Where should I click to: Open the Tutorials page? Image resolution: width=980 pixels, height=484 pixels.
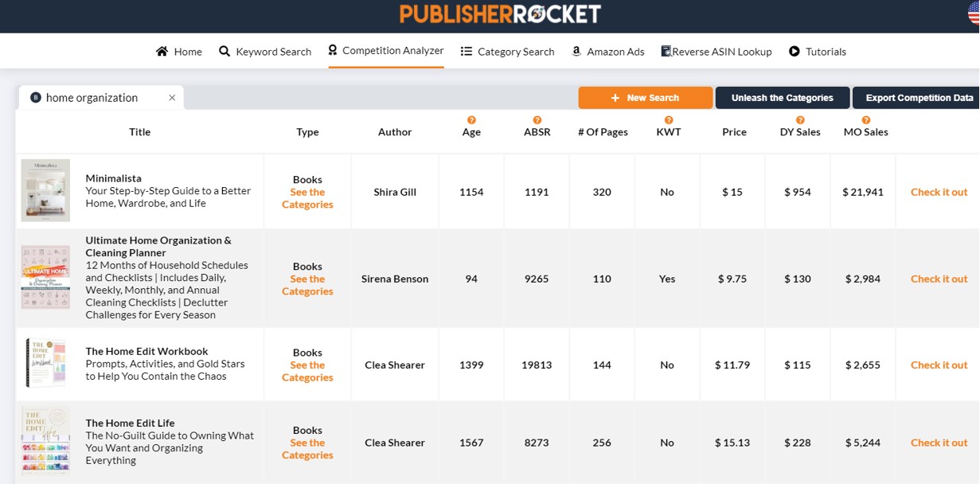pyautogui.click(x=818, y=51)
